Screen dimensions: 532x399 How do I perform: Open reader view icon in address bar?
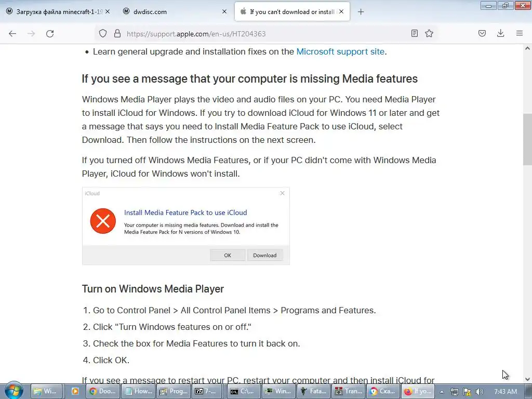point(414,33)
